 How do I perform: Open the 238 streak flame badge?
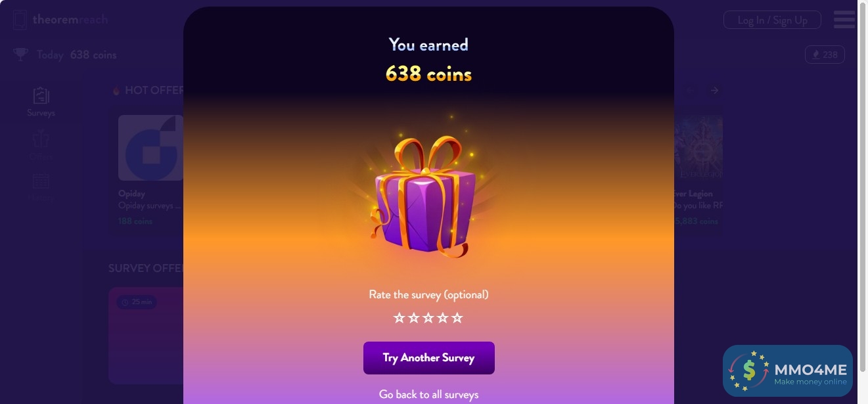click(825, 55)
